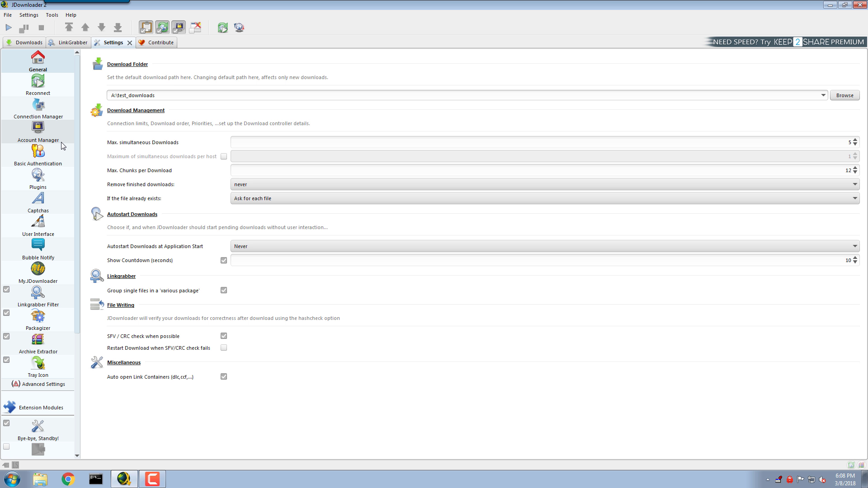The image size is (868, 488).
Task: Switch to the Contribute tab
Action: 156,42
